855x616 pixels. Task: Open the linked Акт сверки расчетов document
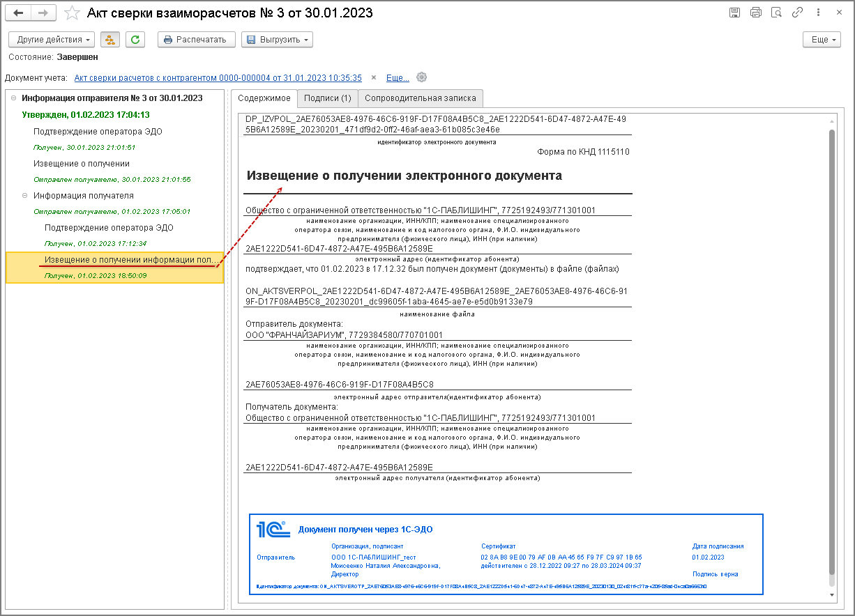click(218, 78)
